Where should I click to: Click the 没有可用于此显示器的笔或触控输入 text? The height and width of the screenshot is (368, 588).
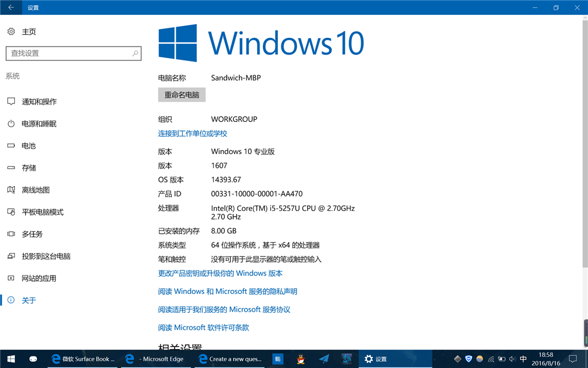266,259
